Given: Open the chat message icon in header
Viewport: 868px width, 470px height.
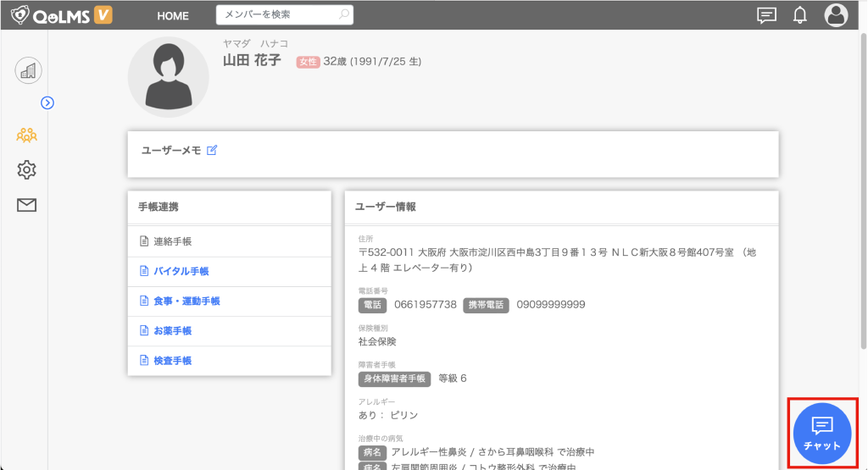Looking at the screenshot, I should (766, 15).
